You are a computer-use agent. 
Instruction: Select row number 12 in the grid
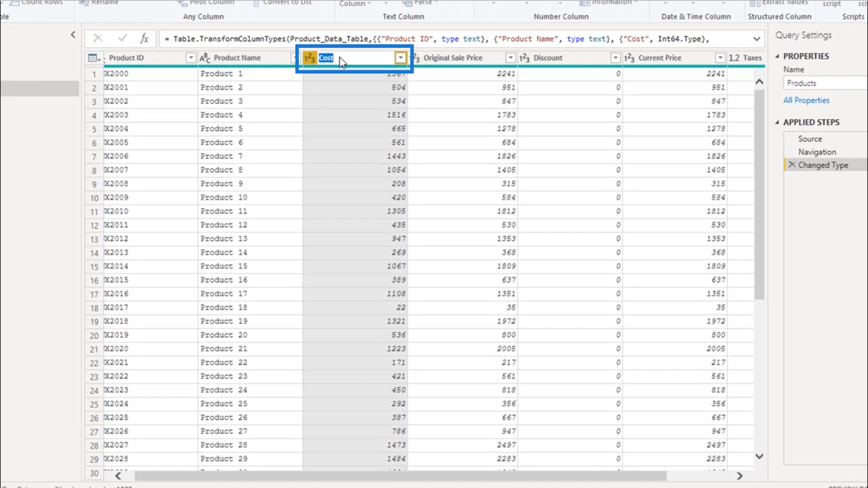[94, 226]
